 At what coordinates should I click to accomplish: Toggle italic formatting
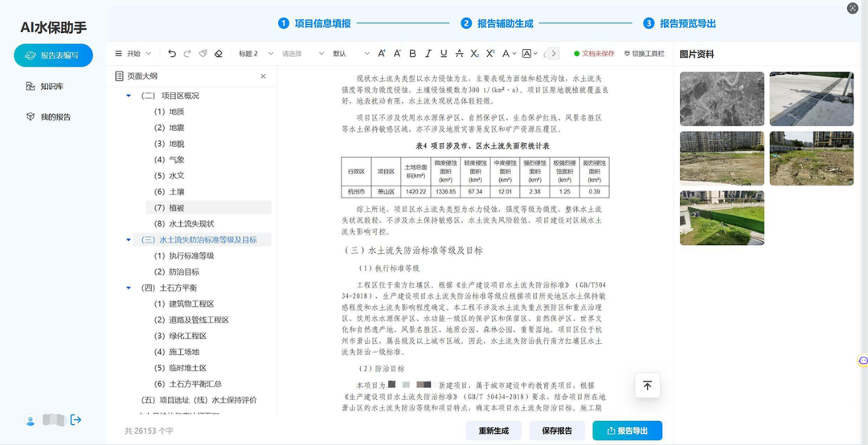428,54
